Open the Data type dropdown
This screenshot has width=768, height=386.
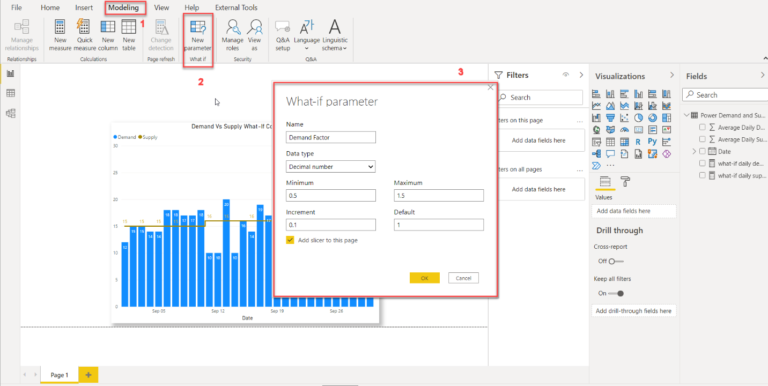(x=331, y=167)
